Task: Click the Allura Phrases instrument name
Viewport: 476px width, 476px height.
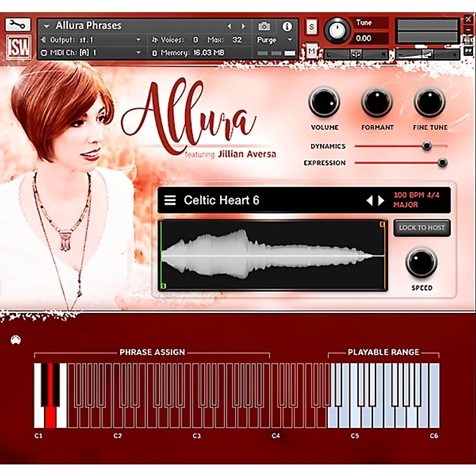Action: pyautogui.click(x=88, y=26)
